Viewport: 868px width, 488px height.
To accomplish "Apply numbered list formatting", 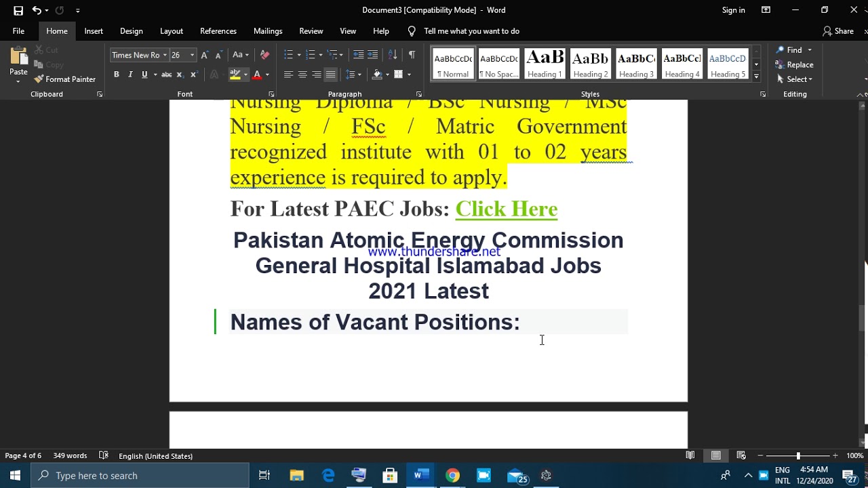I will click(x=311, y=55).
